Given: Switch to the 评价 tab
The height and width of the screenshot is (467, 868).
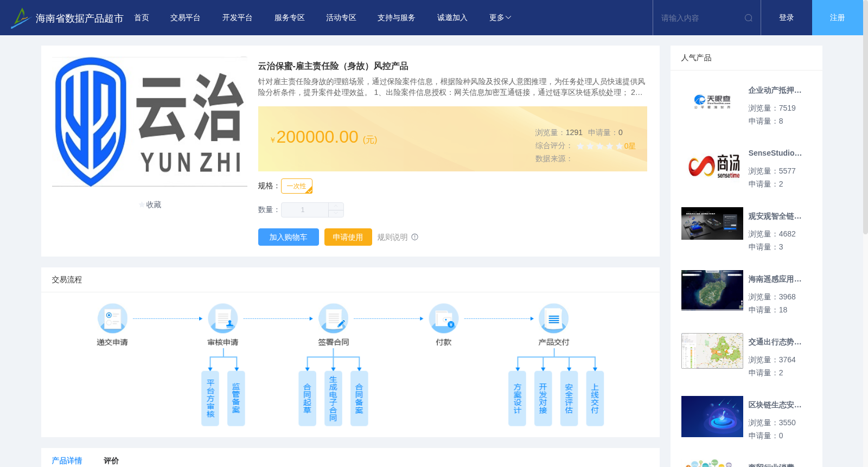Looking at the screenshot, I should tap(111, 460).
